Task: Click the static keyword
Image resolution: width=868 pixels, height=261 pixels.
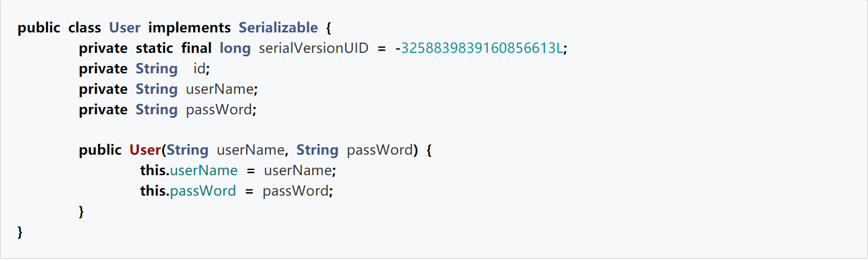Action: click(155, 48)
